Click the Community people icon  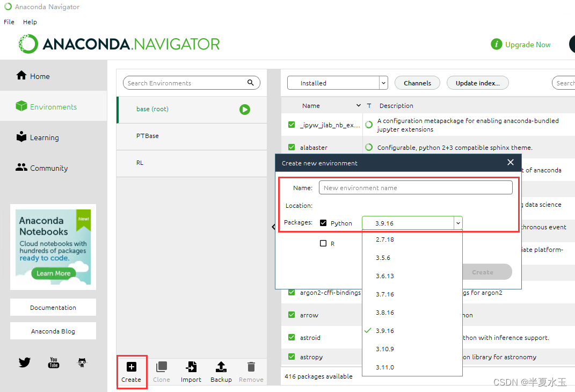pyautogui.click(x=21, y=167)
